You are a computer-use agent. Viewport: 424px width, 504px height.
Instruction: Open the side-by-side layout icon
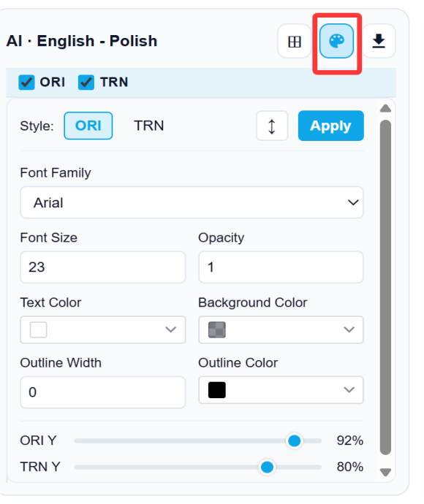coord(295,41)
